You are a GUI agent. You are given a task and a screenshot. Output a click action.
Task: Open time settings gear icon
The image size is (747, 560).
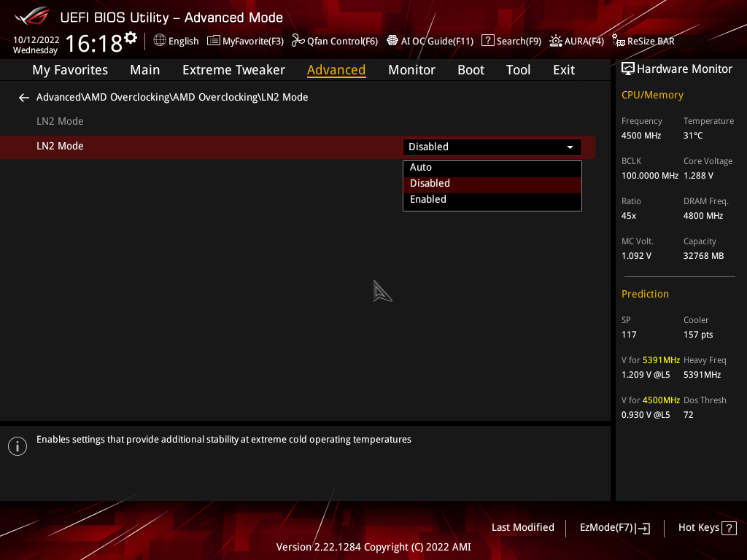click(131, 38)
